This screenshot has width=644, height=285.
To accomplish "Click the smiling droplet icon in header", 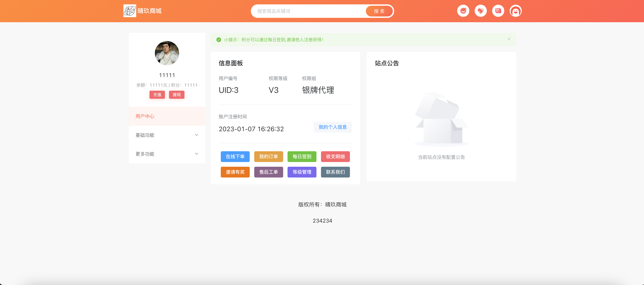I will coord(463,11).
